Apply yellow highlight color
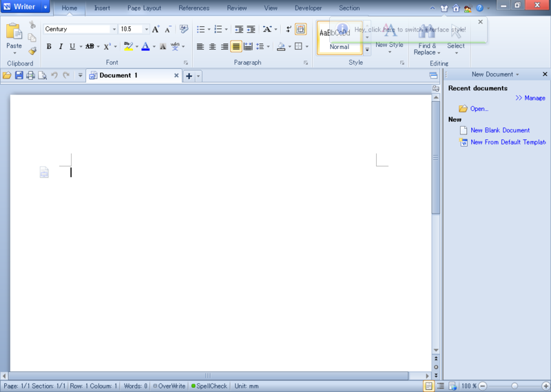This screenshot has height=392, width=551. pyautogui.click(x=128, y=46)
